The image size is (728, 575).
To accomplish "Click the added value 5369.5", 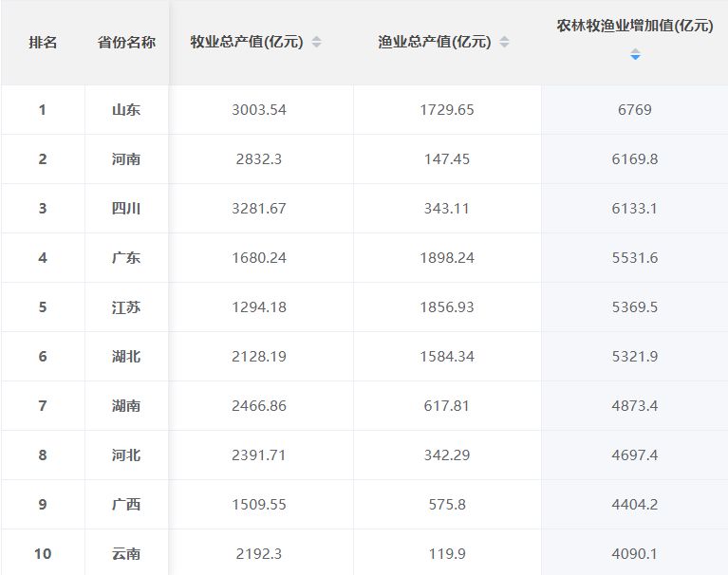I will tap(635, 307).
